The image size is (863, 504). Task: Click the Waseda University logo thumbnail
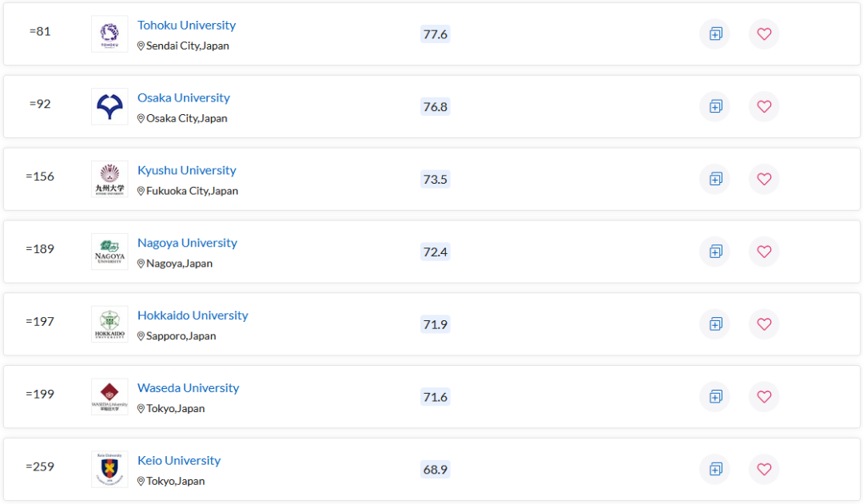click(109, 397)
